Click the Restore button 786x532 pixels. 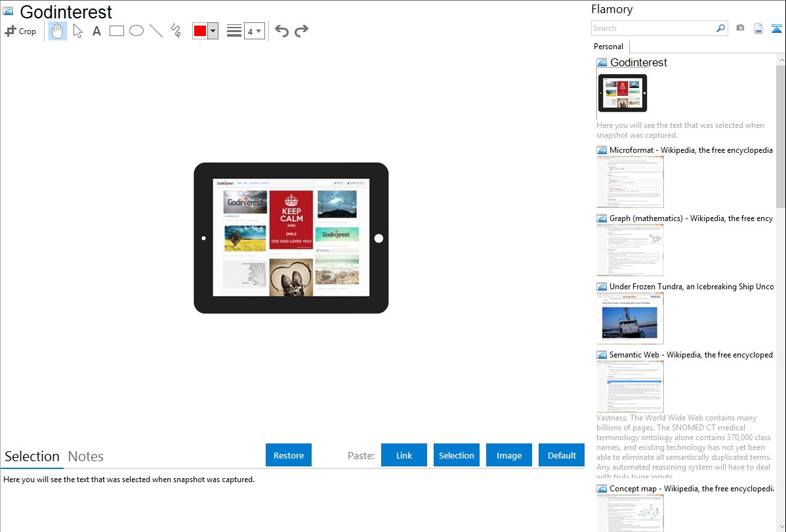(289, 455)
